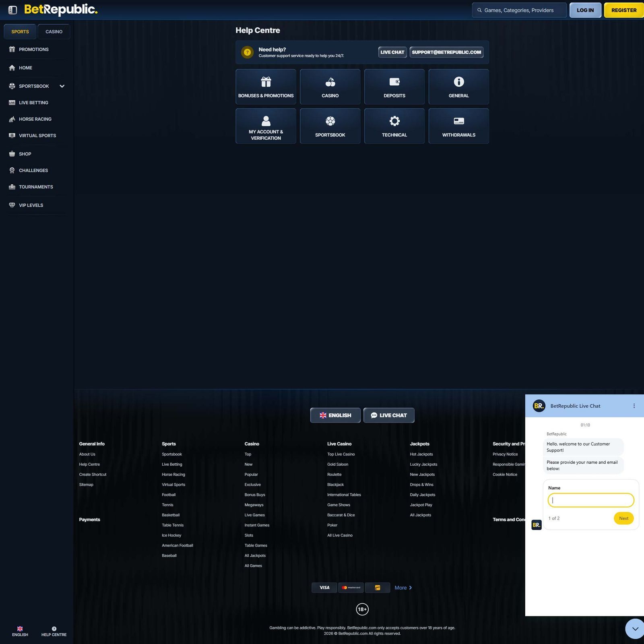Open the General info help category

point(459,87)
